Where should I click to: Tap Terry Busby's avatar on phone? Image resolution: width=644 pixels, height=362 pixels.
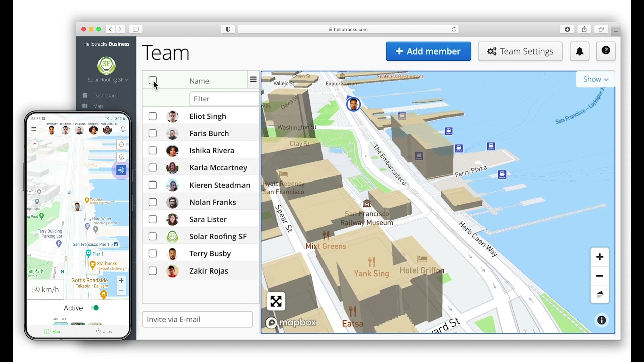(x=51, y=130)
